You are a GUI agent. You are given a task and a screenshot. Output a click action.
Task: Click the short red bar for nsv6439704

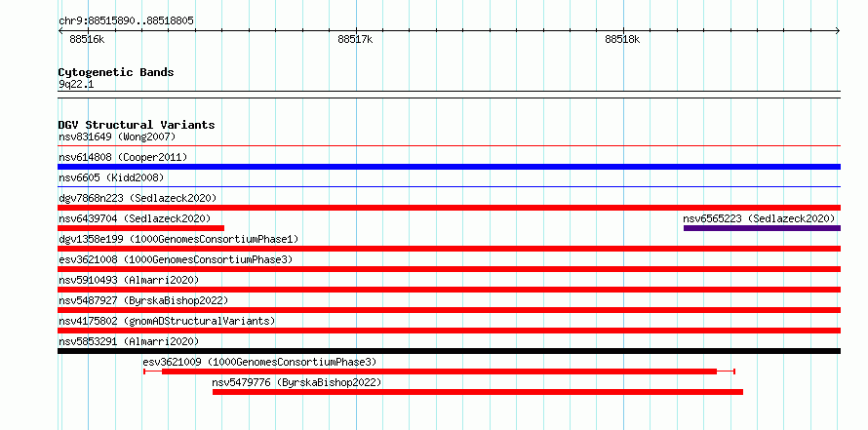click(x=141, y=228)
